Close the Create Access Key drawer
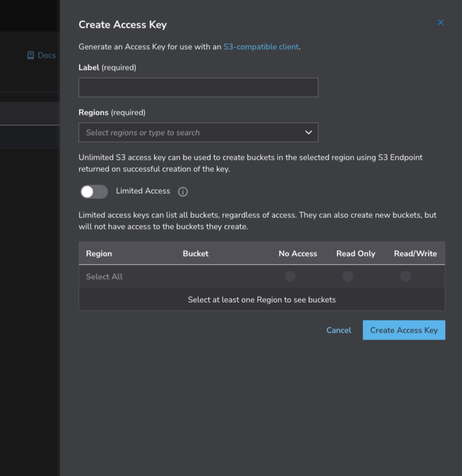462x476 pixels. point(441,22)
